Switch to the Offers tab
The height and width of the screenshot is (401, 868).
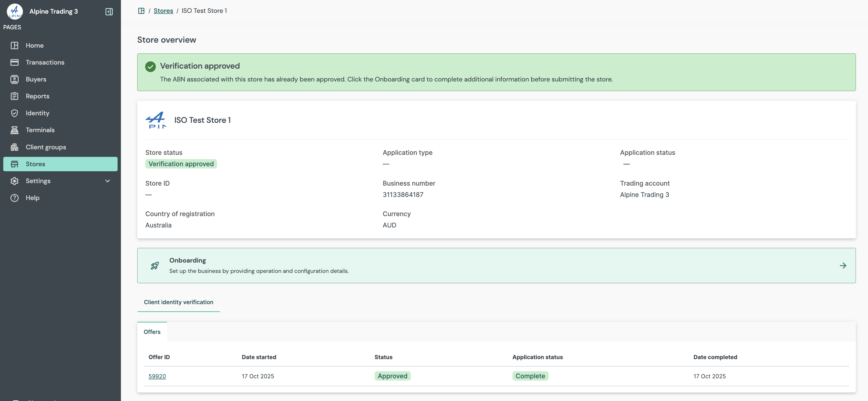pos(152,332)
